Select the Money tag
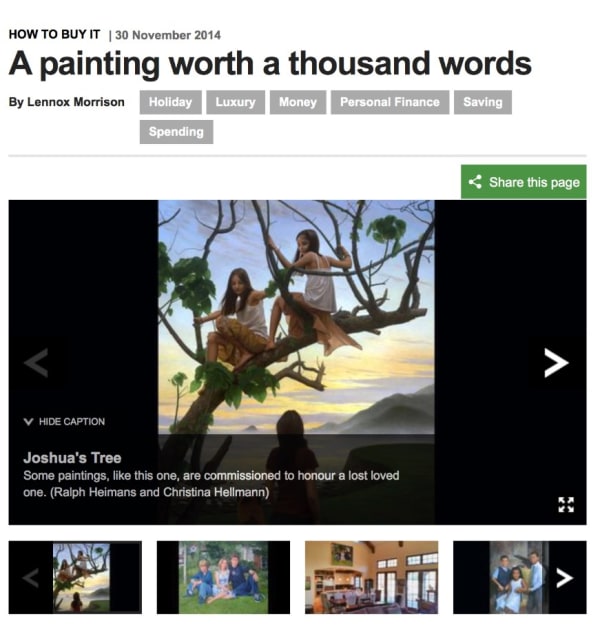Viewport: 600px width, 630px height. [x=298, y=102]
